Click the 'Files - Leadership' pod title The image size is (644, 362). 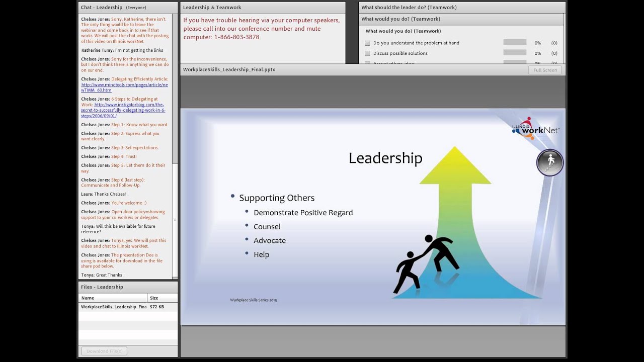pyautogui.click(x=102, y=287)
